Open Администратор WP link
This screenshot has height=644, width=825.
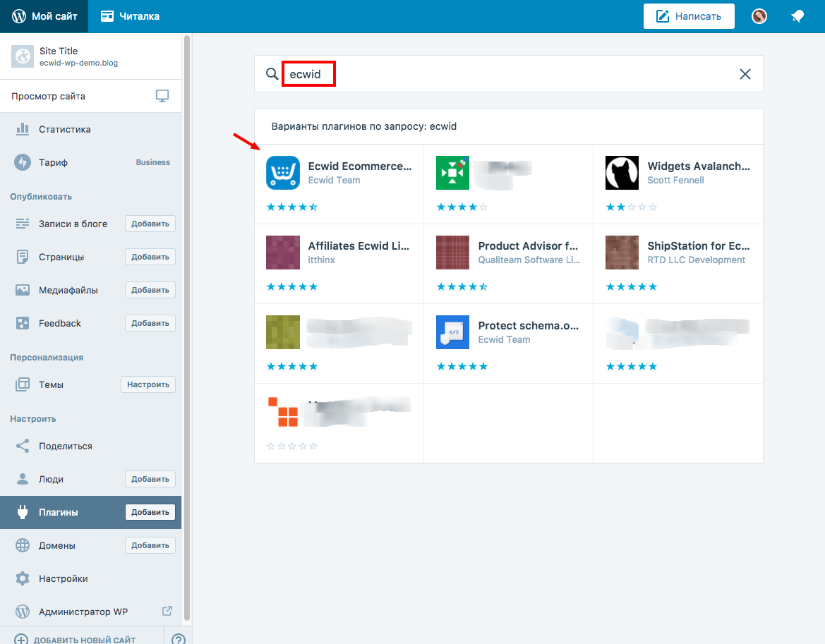click(83, 612)
